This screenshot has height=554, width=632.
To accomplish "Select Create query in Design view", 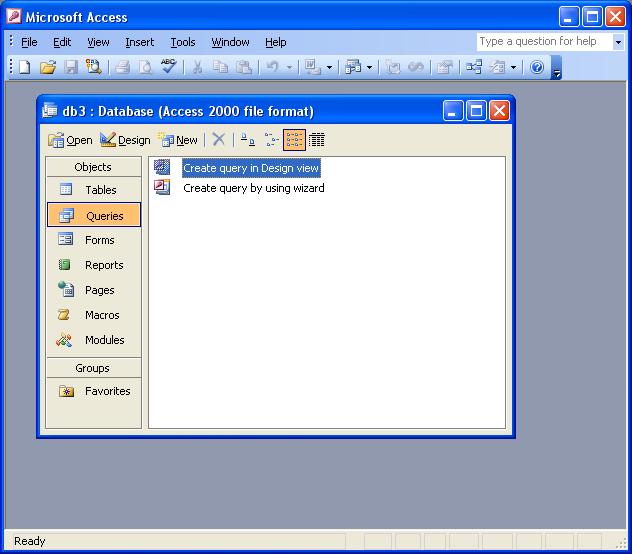I will pyautogui.click(x=251, y=168).
